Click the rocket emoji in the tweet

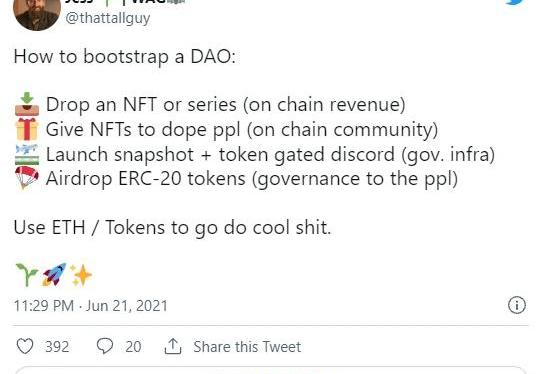coord(54,274)
